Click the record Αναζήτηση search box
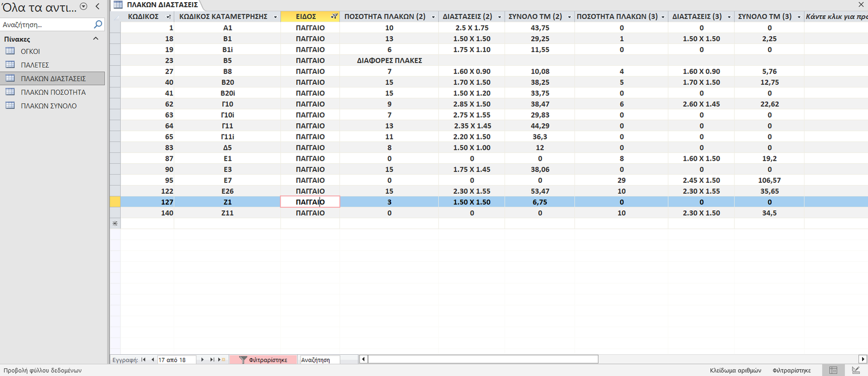 point(320,360)
